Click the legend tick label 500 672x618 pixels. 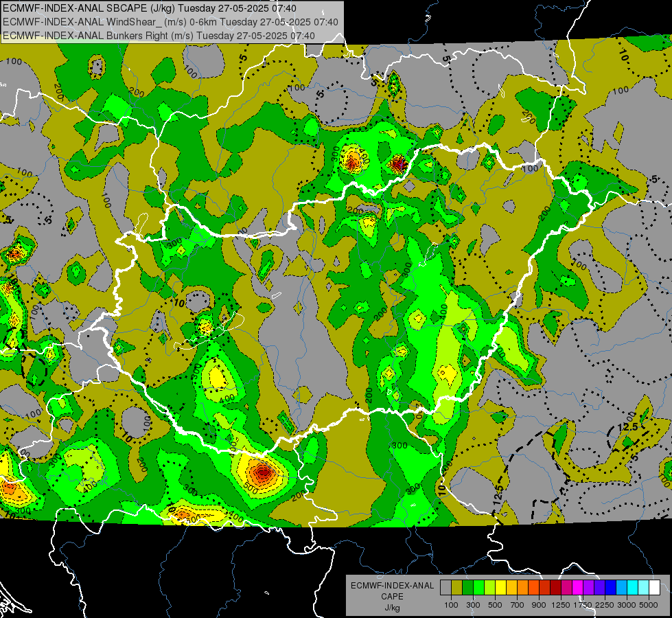pyautogui.click(x=495, y=605)
